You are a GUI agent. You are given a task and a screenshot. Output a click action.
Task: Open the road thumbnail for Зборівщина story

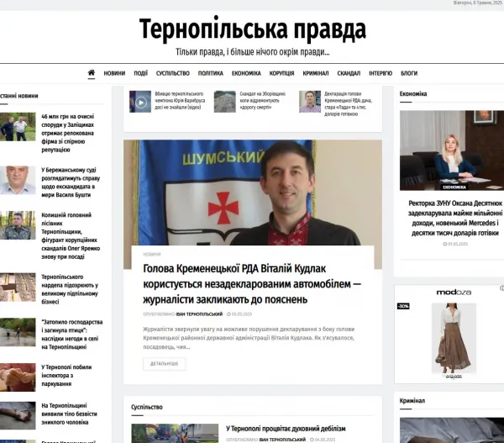point(224,102)
